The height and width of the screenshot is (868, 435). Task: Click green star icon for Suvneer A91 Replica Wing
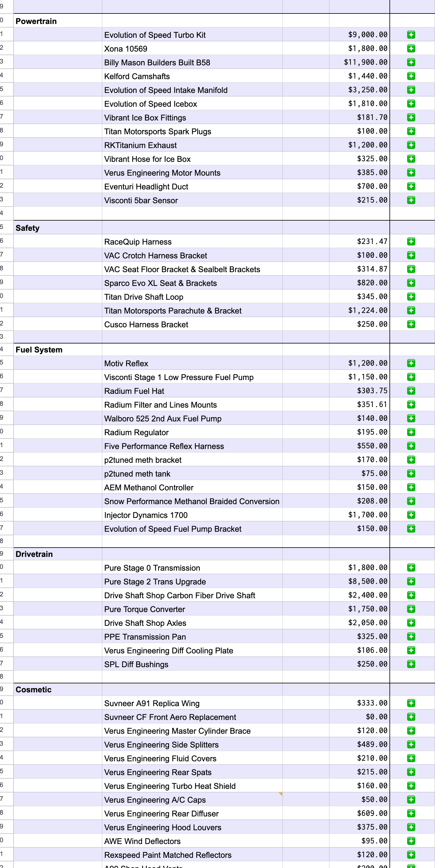coord(411,703)
